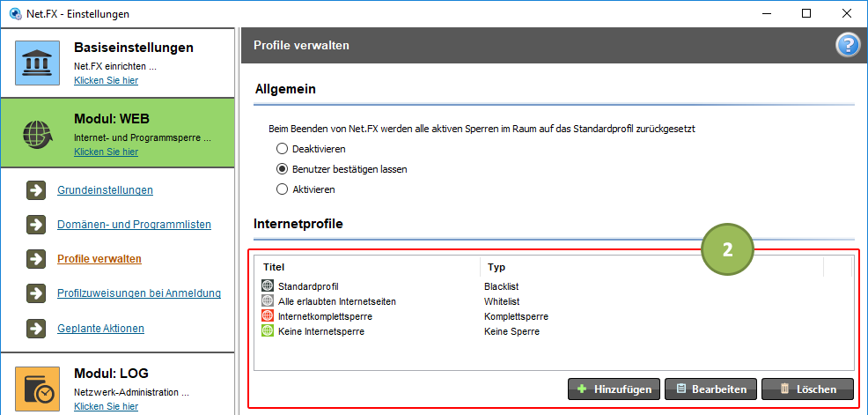Click the Bearbeiten button
The height and width of the screenshot is (415, 868).
pyautogui.click(x=710, y=389)
